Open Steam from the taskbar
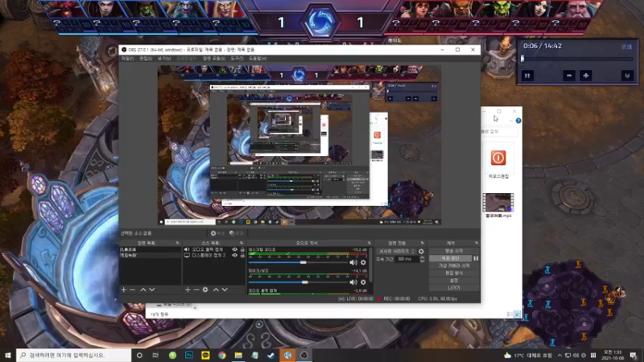Viewport: 644px width, 362px height. [271, 355]
